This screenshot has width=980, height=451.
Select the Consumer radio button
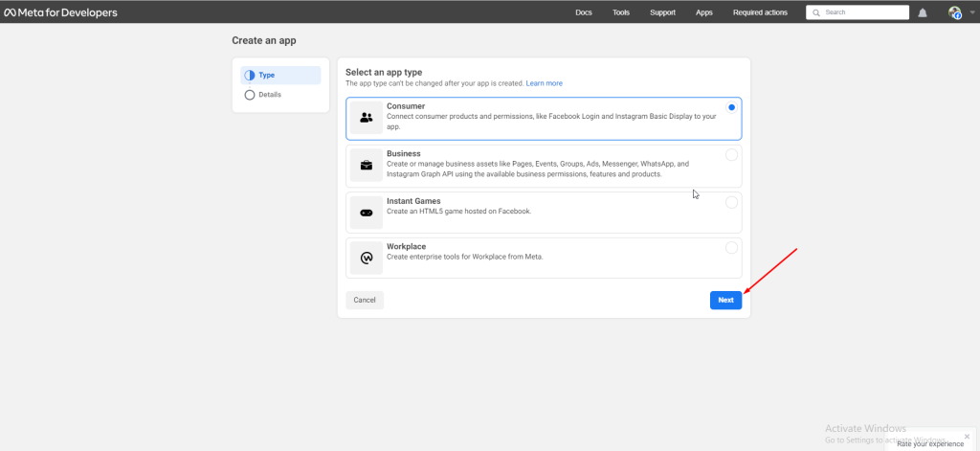731,107
